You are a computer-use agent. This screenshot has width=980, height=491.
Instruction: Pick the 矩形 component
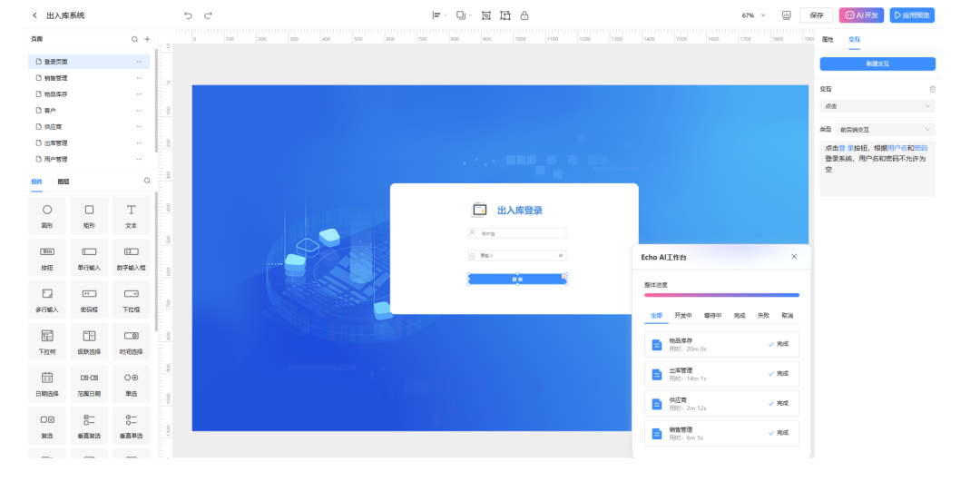click(89, 215)
